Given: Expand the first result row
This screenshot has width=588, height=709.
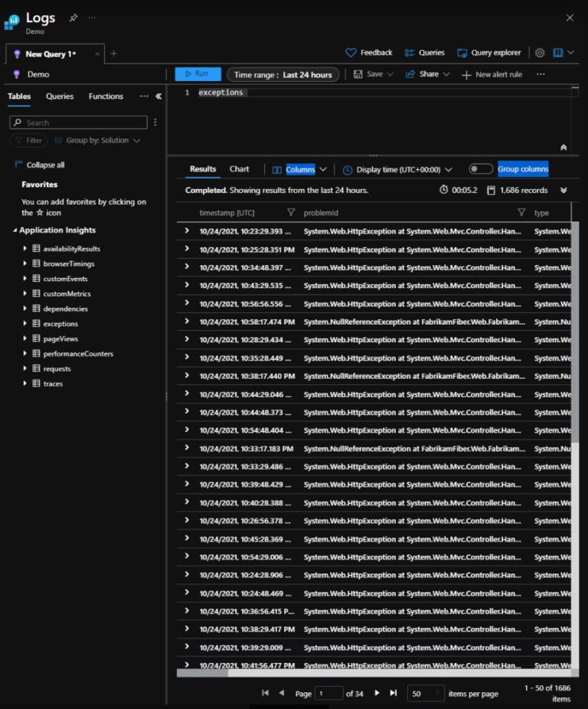Looking at the screenshot, I should point(187,230).
